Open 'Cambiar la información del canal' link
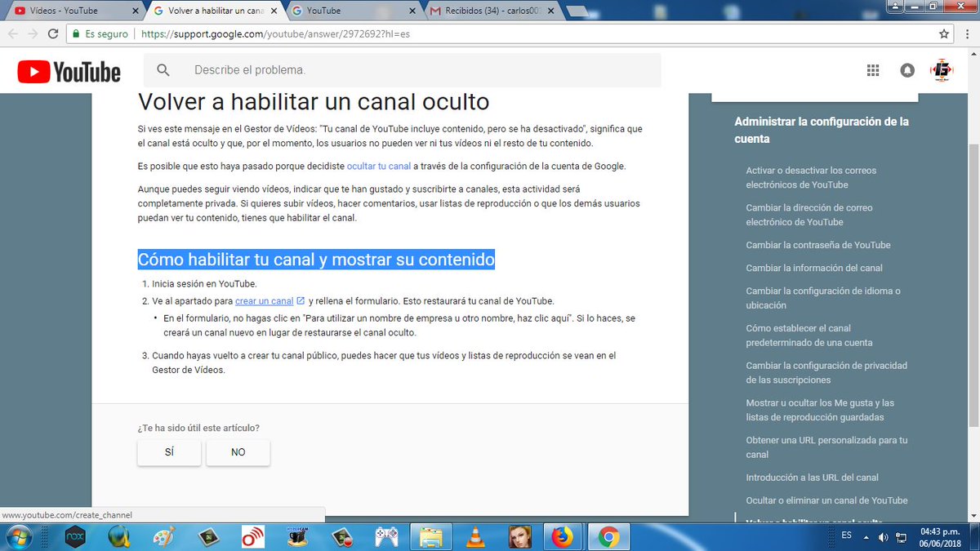This screenshot has width=980, height=551. click(x=814, y=268)
